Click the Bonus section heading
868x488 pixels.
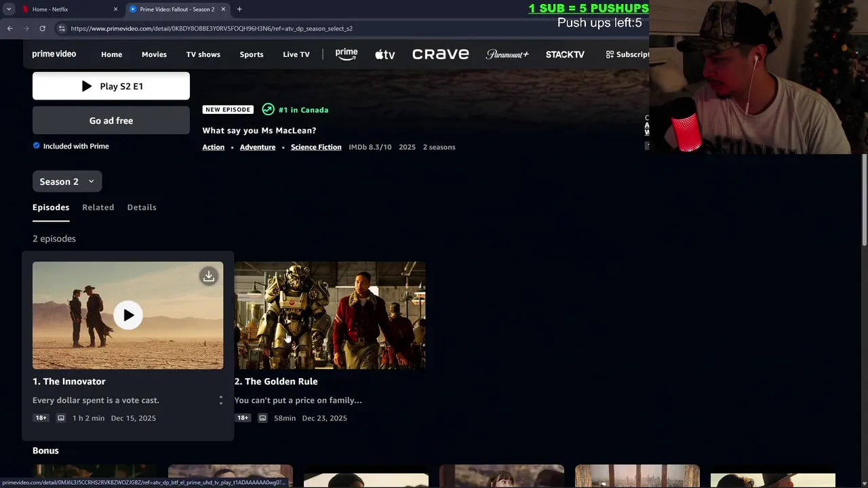click(45, 451)
